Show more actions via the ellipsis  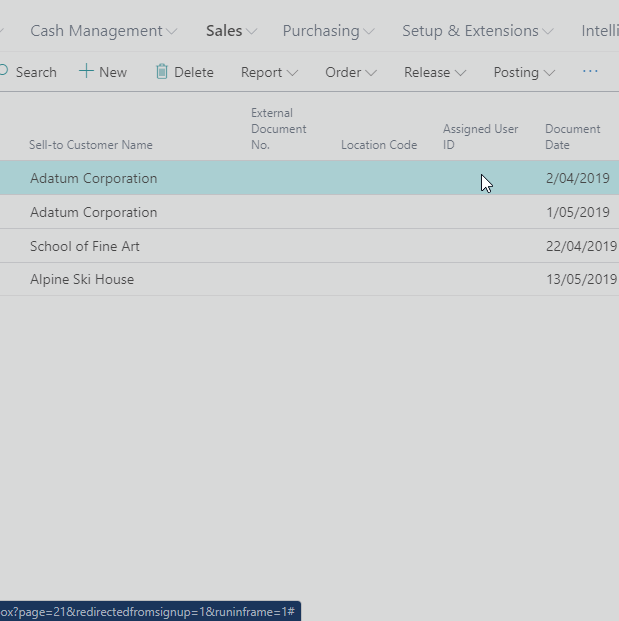(590, 72)
